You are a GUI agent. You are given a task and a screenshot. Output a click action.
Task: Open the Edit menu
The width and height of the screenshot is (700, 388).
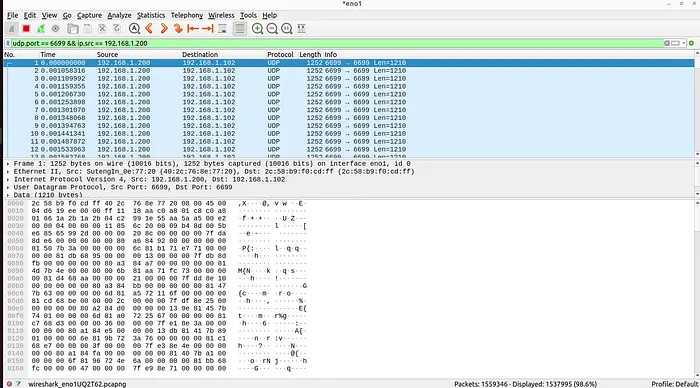[x=30, y=15]
